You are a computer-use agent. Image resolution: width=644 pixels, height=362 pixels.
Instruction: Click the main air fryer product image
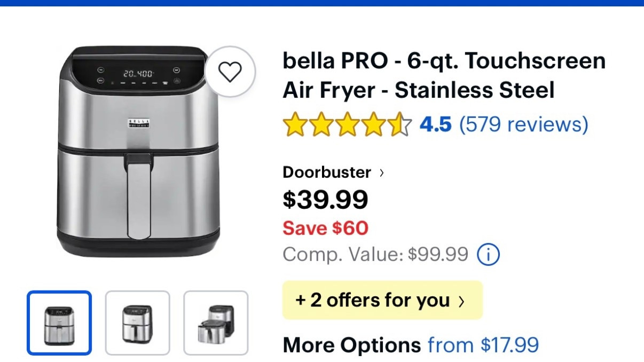click(139, 155)
